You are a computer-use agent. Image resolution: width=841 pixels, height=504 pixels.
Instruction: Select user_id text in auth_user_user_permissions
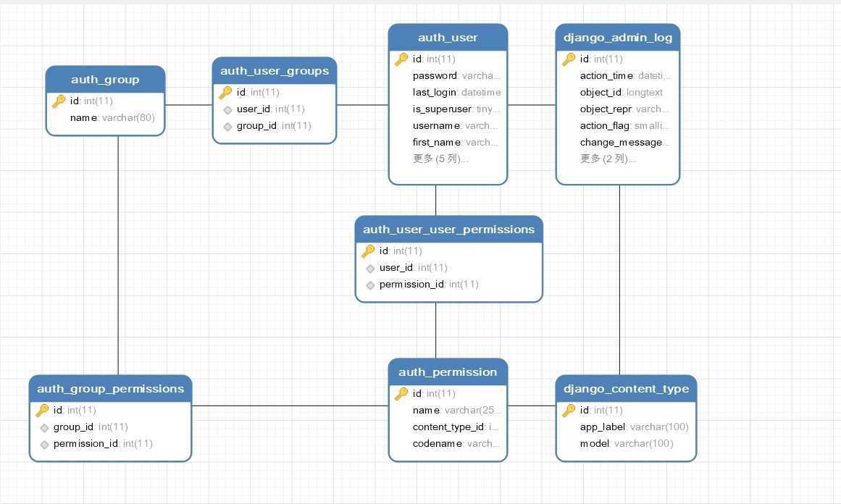(396, 267)
